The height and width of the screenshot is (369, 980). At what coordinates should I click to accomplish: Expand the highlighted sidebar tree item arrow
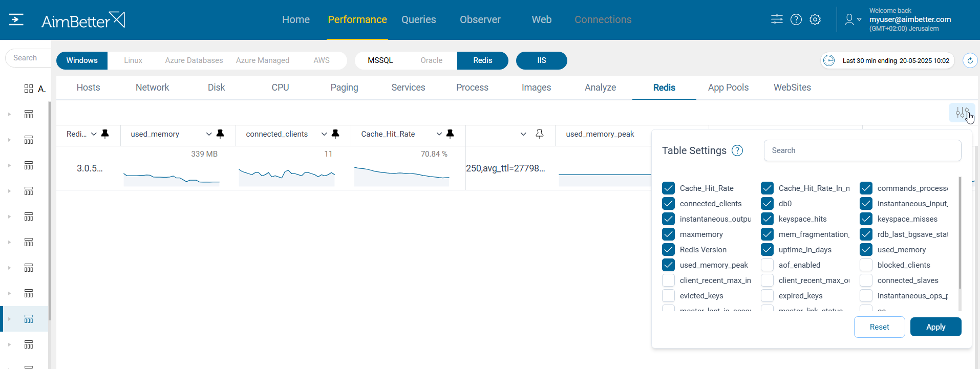pos(9,319)
